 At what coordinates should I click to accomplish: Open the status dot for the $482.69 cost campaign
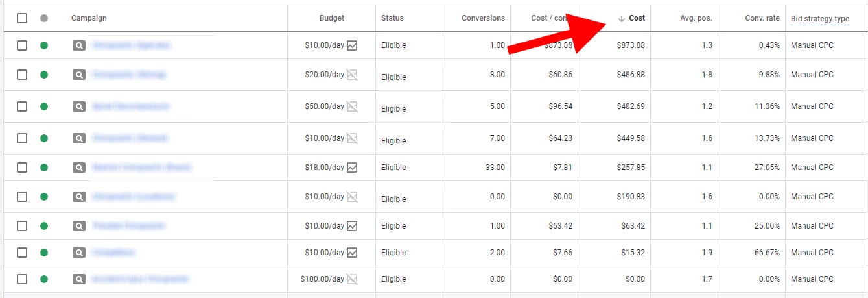click(x=44, y=106)
